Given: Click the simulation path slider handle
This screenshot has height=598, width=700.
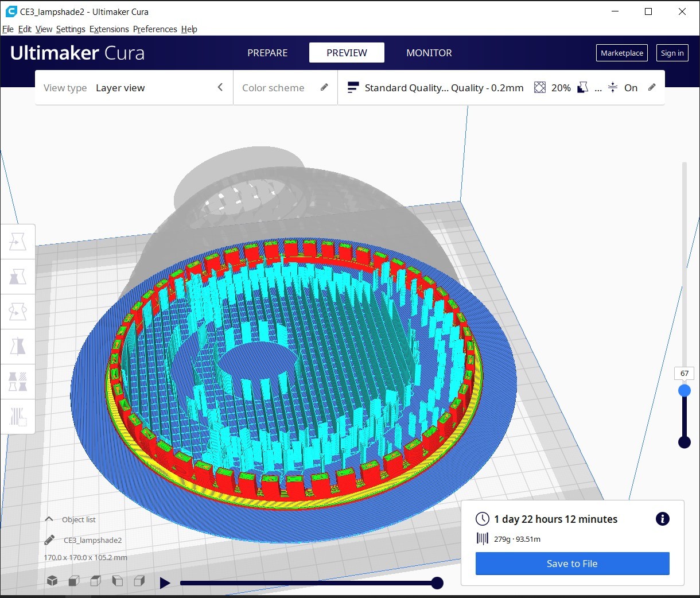Looking at the screenshot, I should (x=437, y=583).
